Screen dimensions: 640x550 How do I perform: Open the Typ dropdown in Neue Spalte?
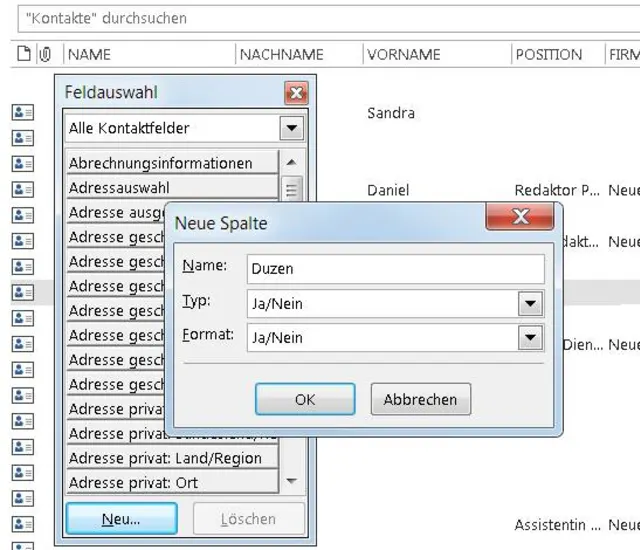click(530, 304)
